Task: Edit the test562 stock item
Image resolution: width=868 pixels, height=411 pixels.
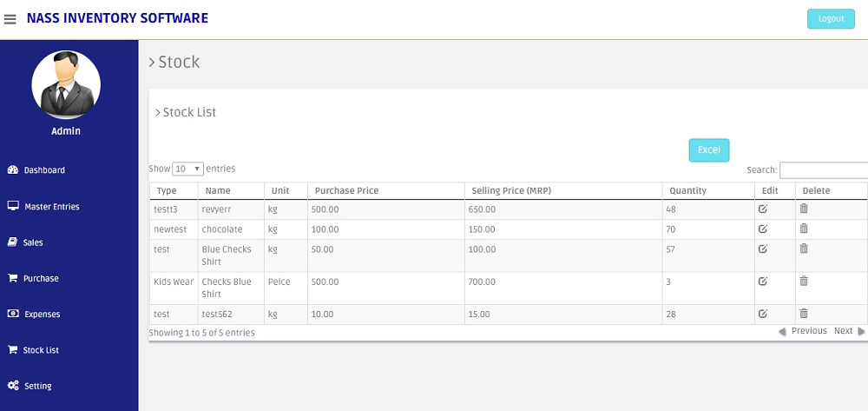Action: tap(762, 314)
